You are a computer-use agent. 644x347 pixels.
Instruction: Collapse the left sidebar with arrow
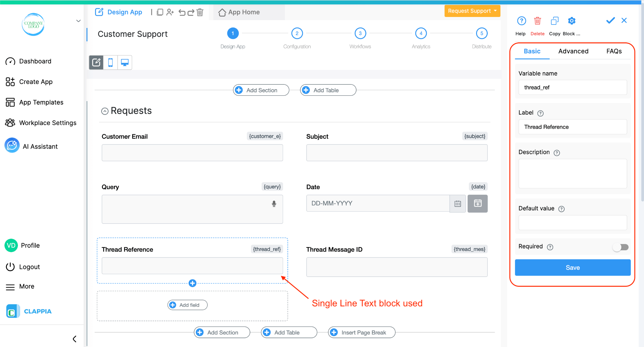click(x=75, y=339)
